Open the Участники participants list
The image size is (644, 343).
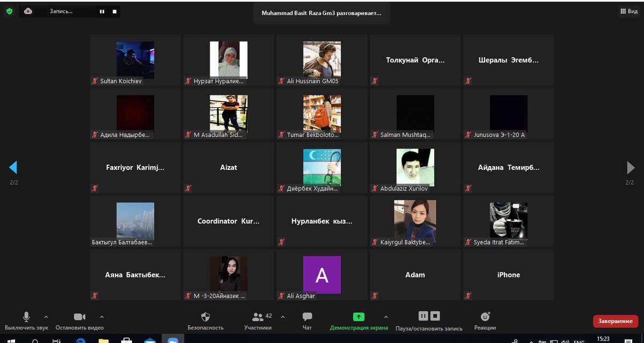pos(258,320)
